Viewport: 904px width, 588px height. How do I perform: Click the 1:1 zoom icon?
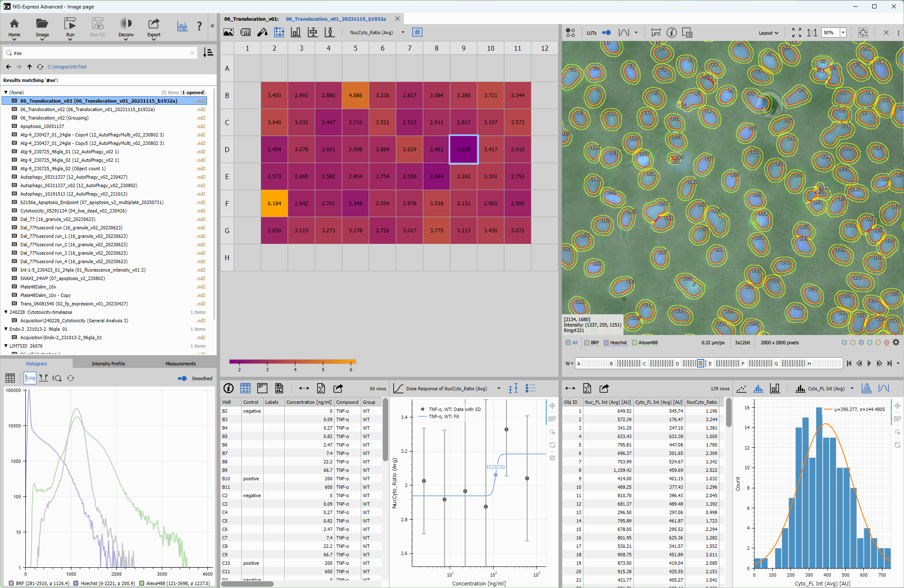click(x=811, y=33)
